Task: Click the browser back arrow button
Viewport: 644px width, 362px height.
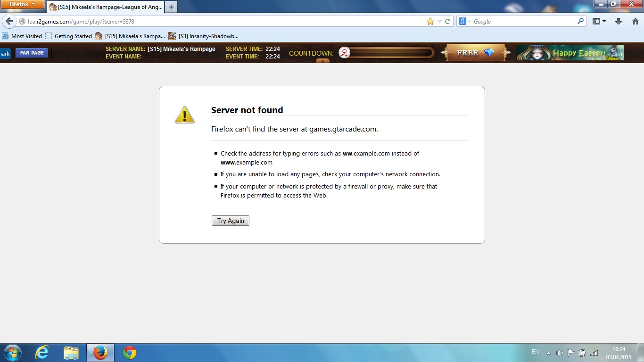Action: tap(9, 22)
